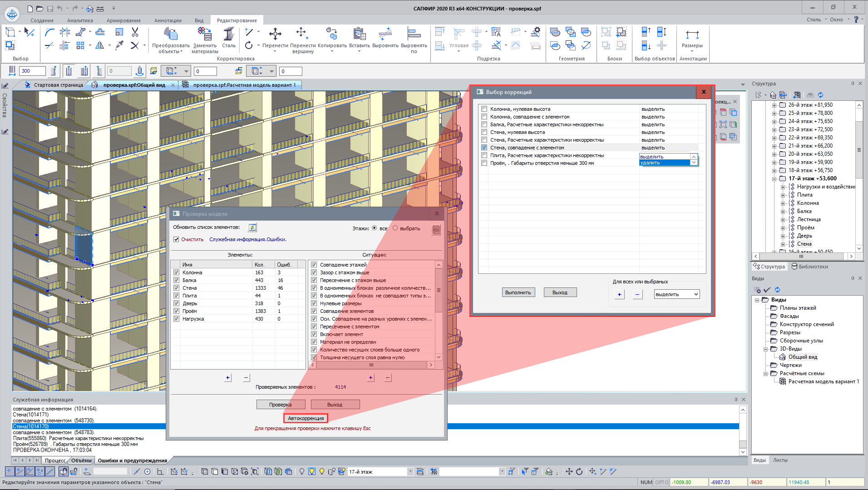Open the Размеры dimensions tool
Screen dimensions: 868x490
692,35
